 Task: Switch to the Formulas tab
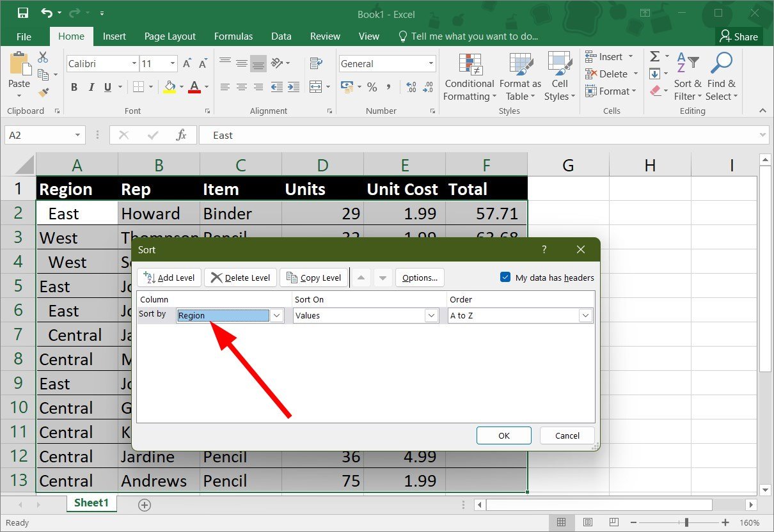click(x=233, y=36)
